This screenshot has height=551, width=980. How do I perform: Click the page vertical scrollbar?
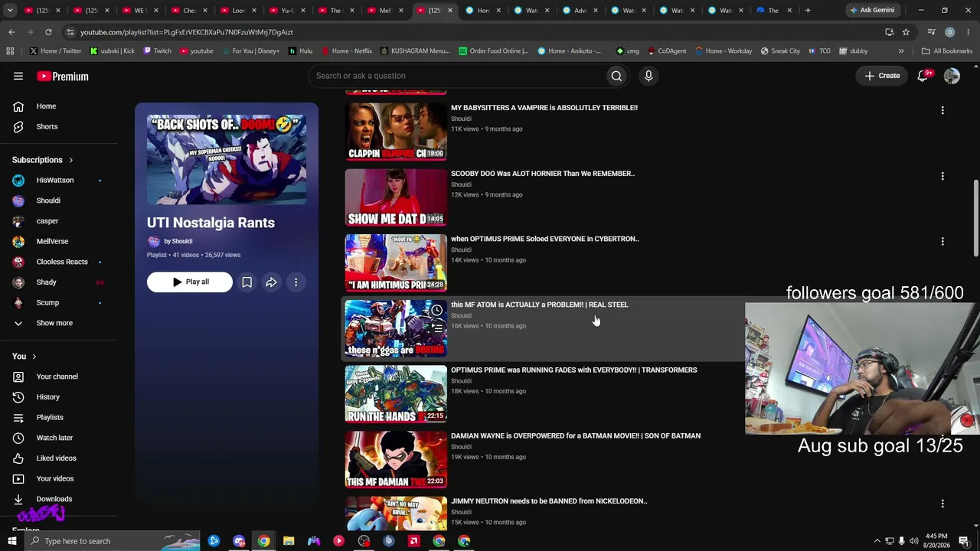pos(975,218)
